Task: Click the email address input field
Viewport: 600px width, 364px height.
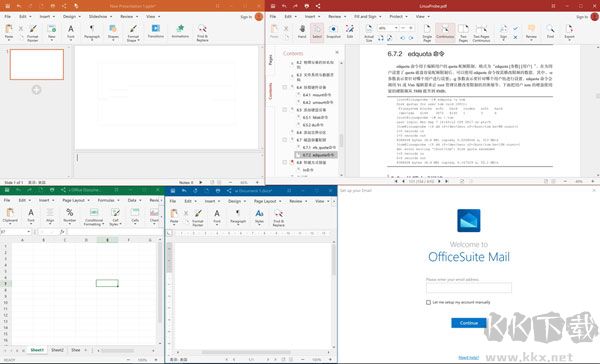Action: [469, 288]
